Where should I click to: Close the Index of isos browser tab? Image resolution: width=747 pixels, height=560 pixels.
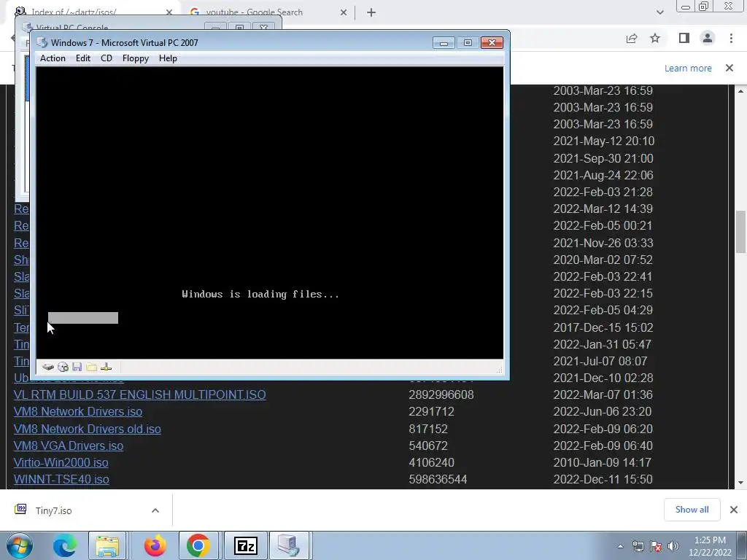pyautogui.click(x=169, y=12)
